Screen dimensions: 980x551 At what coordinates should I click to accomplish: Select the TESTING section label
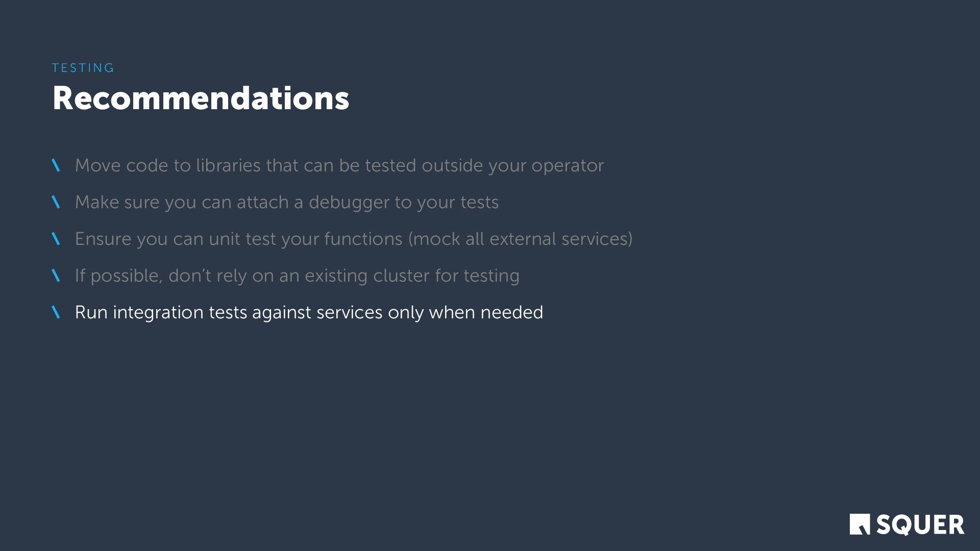[83, 68]
